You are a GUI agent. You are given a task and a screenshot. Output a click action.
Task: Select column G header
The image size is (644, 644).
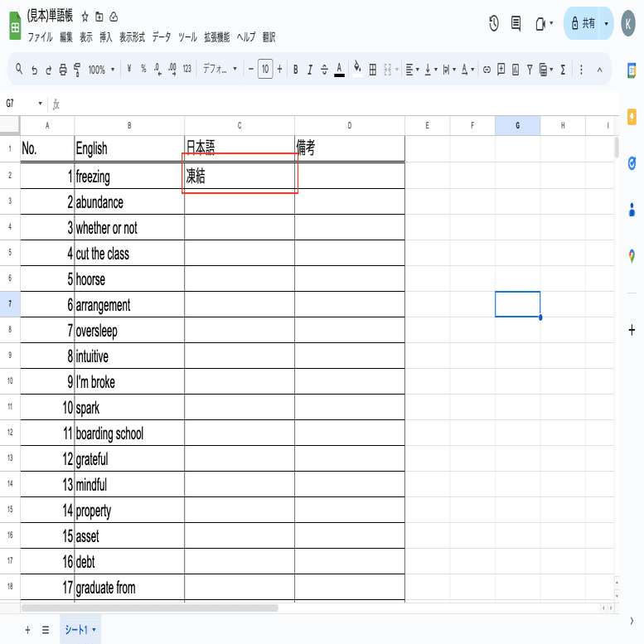tap(517, 125)
